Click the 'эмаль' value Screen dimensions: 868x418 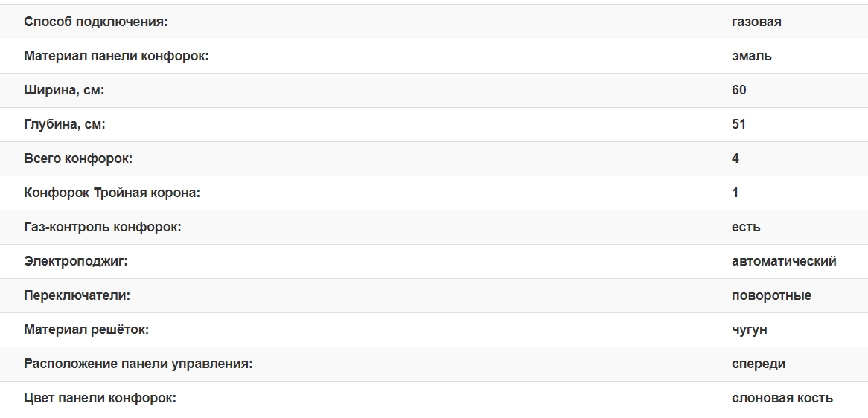coord(752,56)
